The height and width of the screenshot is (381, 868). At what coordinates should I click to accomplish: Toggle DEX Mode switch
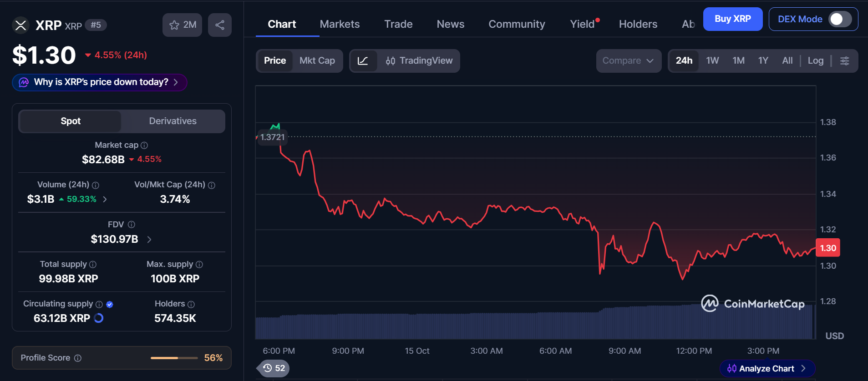[840, 19]
